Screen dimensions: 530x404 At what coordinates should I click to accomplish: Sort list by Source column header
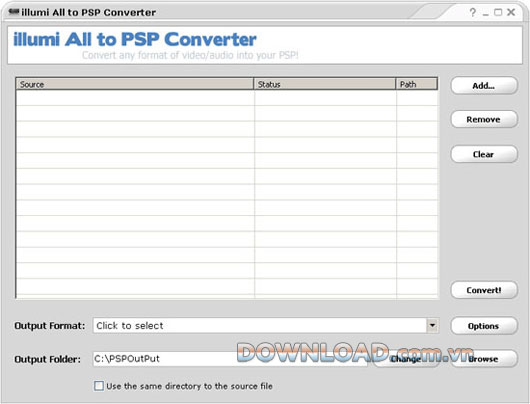click(135, 84)
